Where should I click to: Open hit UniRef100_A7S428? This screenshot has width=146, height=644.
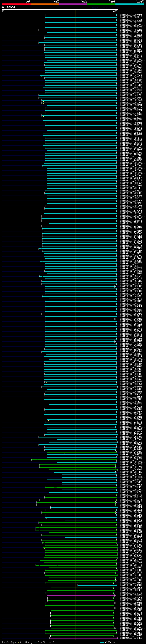pos(131,20)
